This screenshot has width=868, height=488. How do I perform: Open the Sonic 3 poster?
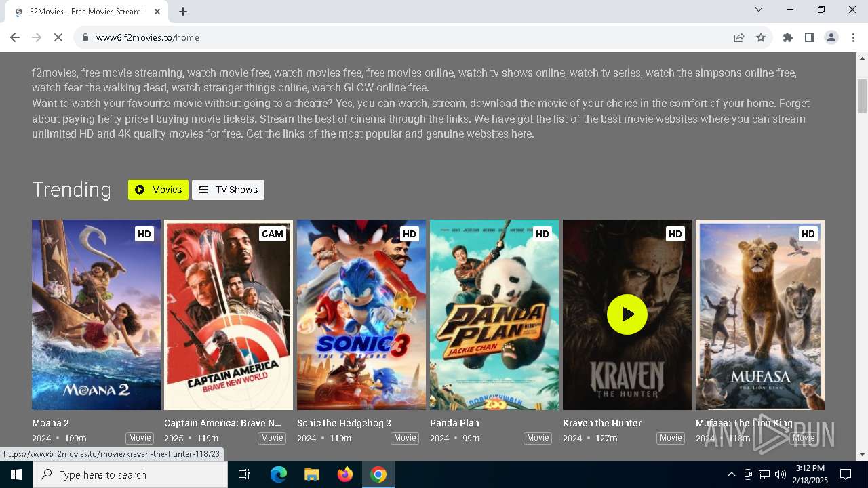(x=361, y=314)
